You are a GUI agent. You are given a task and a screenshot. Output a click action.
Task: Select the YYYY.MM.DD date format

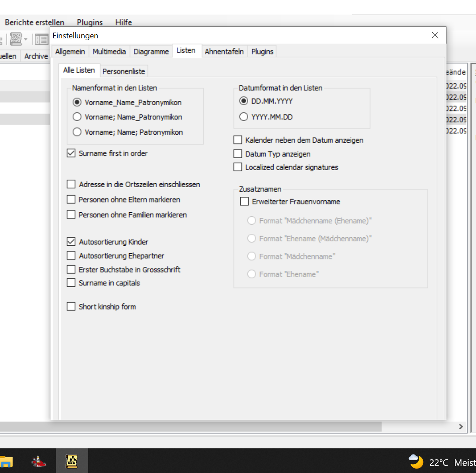point(243,117)
